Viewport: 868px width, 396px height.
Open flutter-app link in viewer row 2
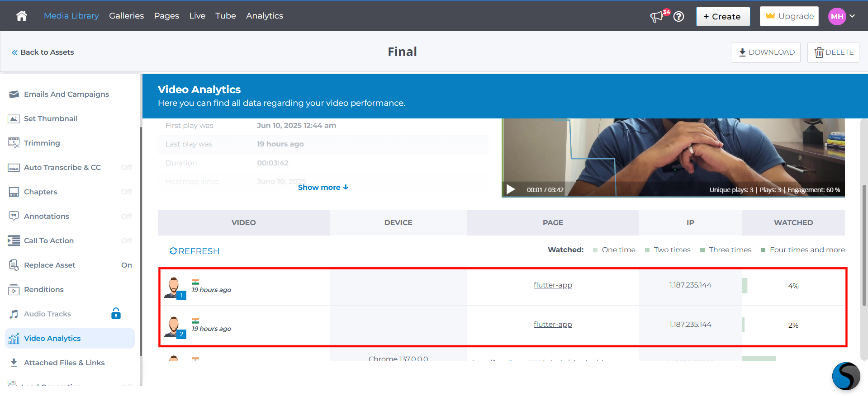point(553,325)
